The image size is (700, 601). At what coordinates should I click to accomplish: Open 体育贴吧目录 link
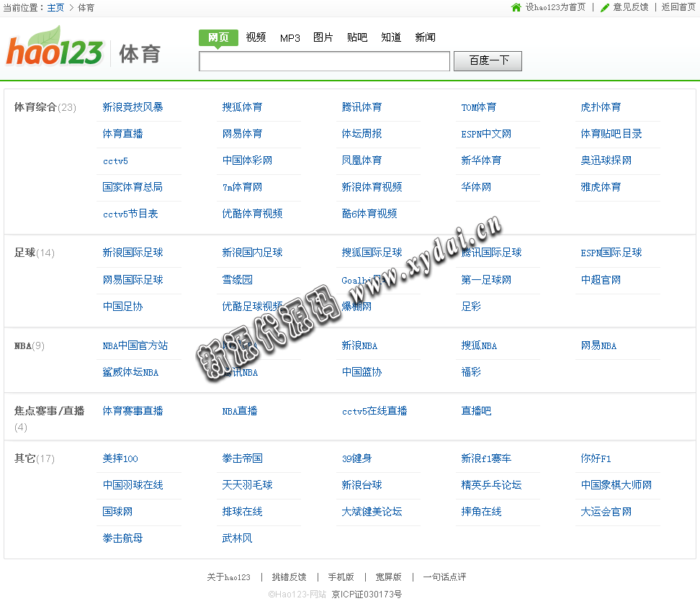[611, 134]
